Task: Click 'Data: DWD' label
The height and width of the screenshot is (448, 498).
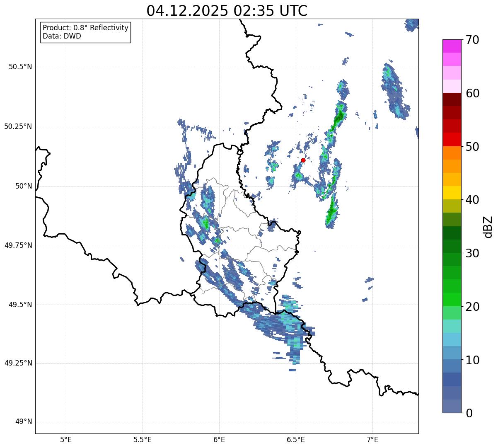Action: click(62, 36)
